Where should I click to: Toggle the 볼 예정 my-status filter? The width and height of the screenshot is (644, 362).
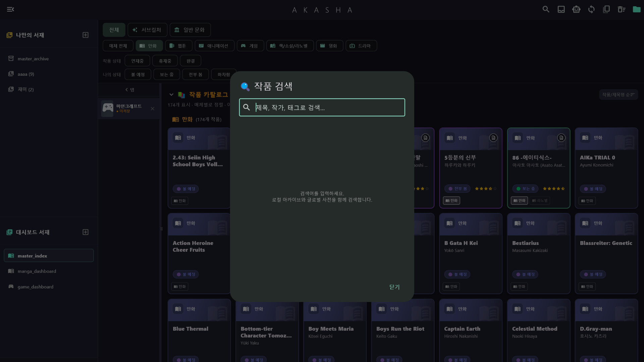pos(138,74)
